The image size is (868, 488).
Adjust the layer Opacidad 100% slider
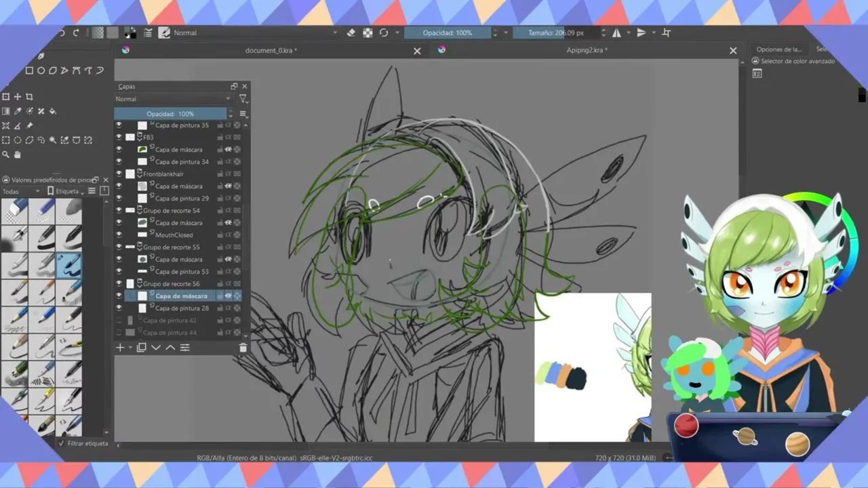pyautogui.click(x=171, y=114)
